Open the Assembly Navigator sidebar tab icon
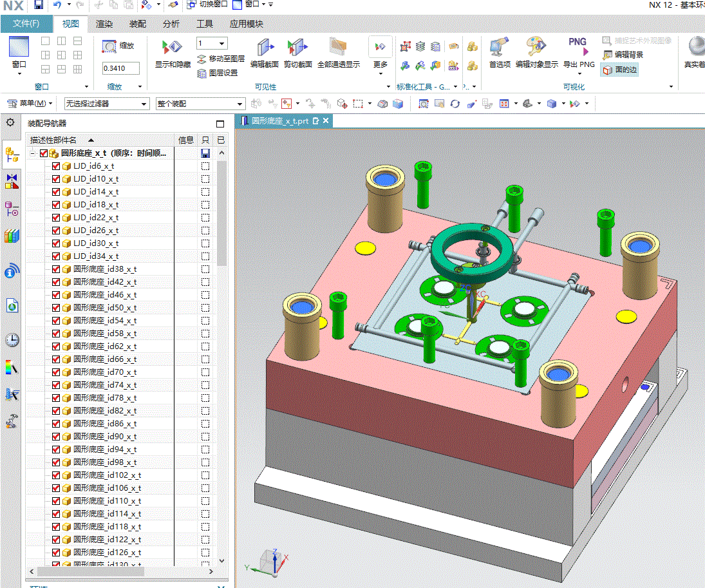The width and height of the screenshot is (705, 588). coord(12,156)
